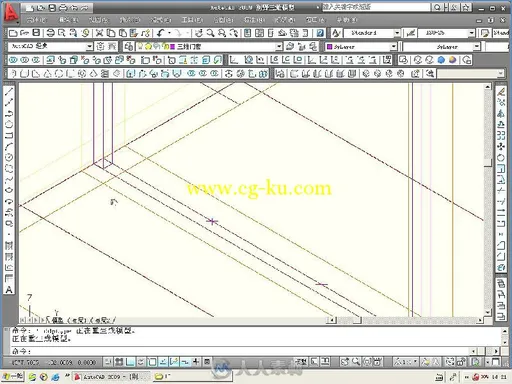The height and width of the screenshot is (384, 512).
Task: Click the Undo arrow icon
Action: coord(161,33)
